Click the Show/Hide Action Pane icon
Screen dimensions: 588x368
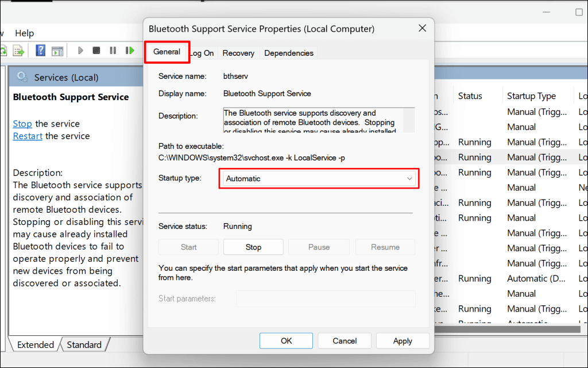click(x=57, y=51)
